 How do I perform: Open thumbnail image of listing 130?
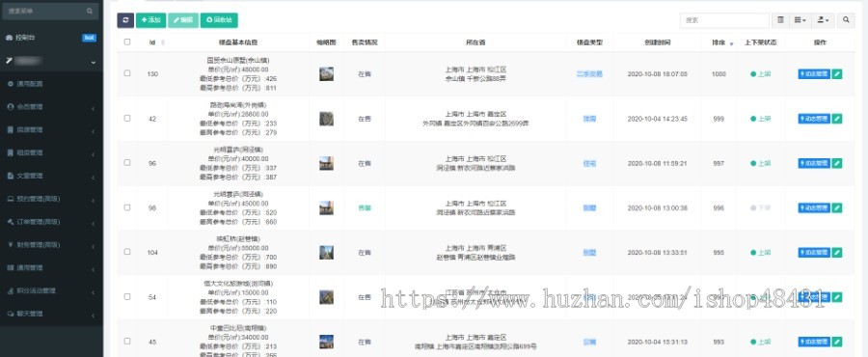coord(326,74)
